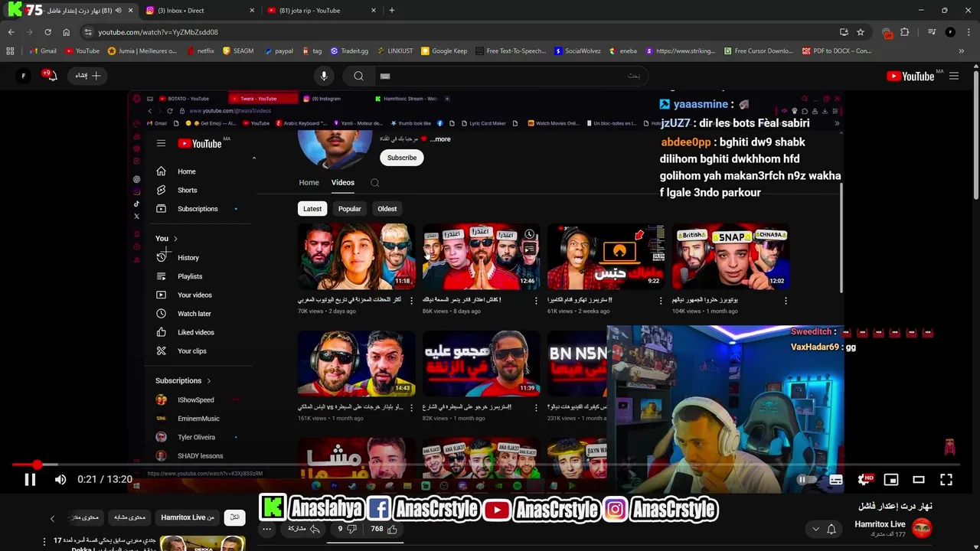Viewport: 980px width, 551px height.
Task: Switch to theater mode
Action: (919, 480)
